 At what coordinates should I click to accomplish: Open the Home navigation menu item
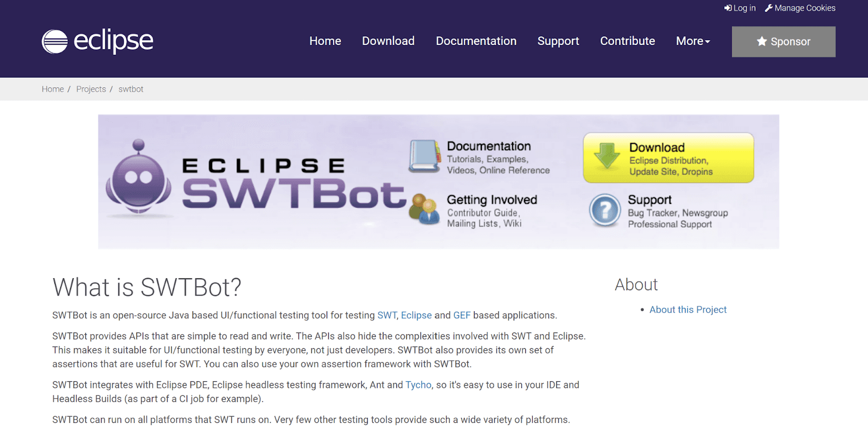coord(325,41)
